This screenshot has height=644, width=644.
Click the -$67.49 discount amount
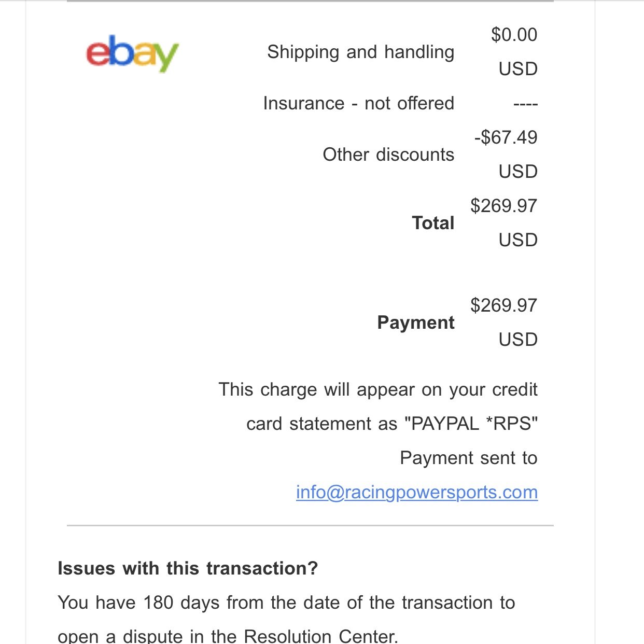[x=506, y=137]
